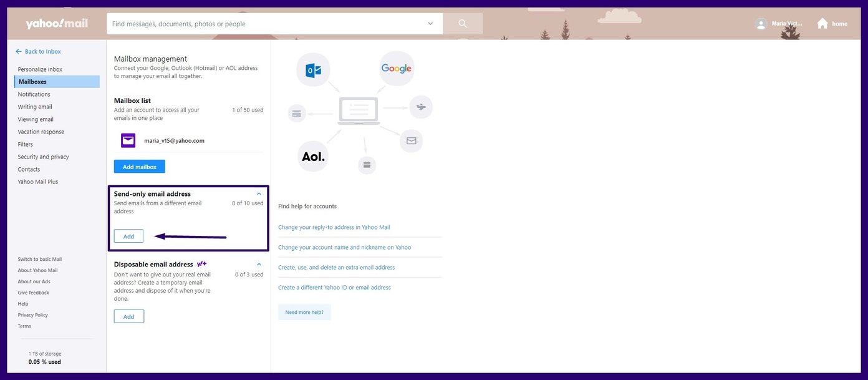Click Switch to basic Mail
The image size is (868, 380).
[x=39, y=259]
